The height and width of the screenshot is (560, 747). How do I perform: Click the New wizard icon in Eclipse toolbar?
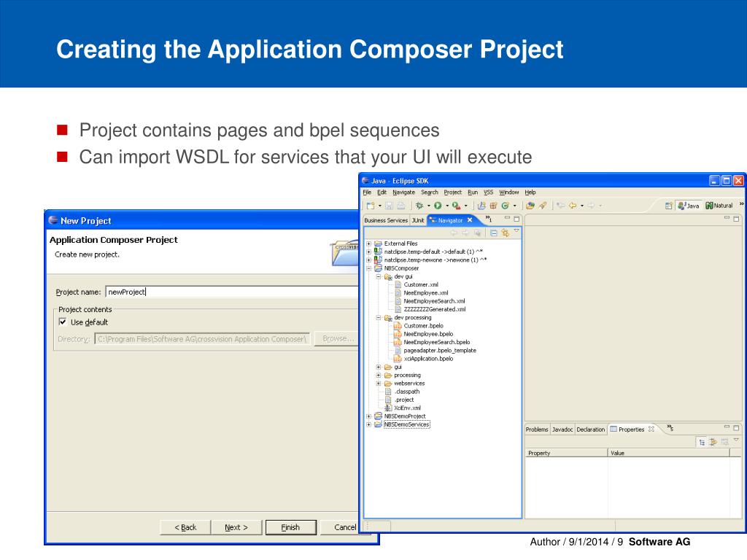[371, 206]
